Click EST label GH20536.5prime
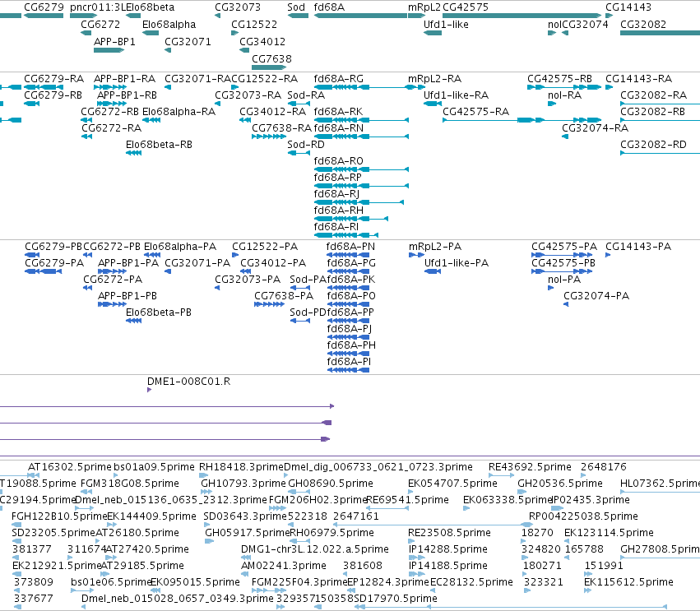 point(560,484)
